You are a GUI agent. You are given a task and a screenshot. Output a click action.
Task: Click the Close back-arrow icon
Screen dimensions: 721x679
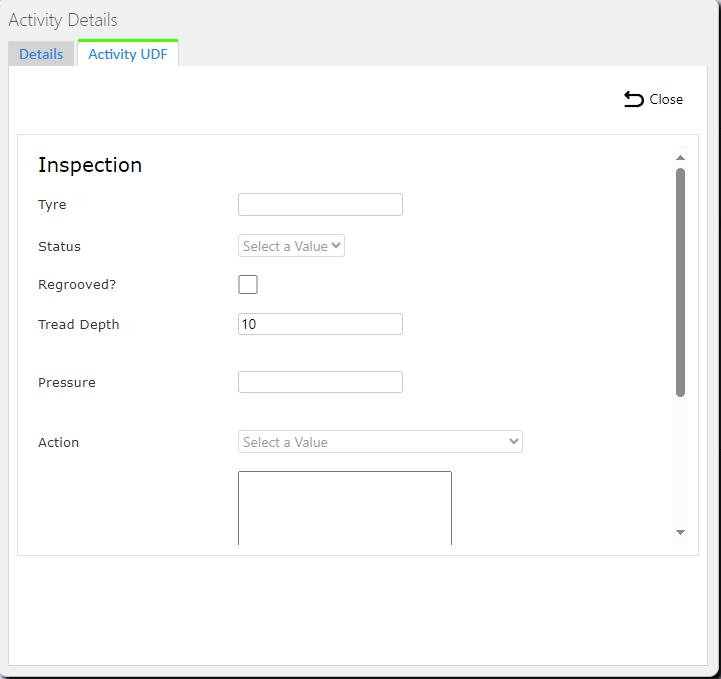click(634, 99)
